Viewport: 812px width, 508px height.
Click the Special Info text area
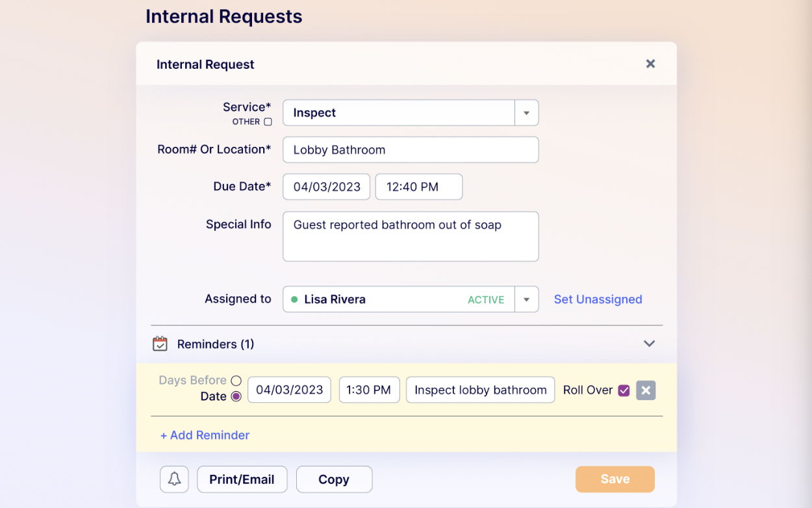[410, 236]
